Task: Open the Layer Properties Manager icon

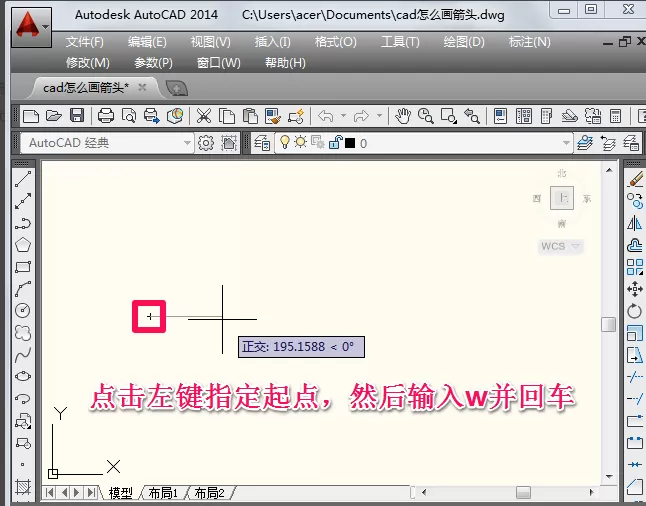Action: (x=262, y=143)
